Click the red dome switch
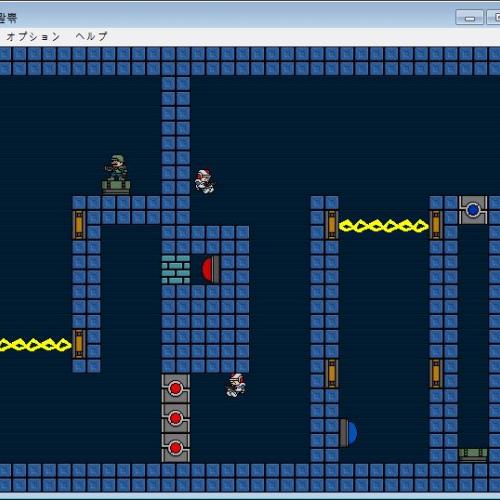Screen dimensions: 500x500 coord(211,269)
